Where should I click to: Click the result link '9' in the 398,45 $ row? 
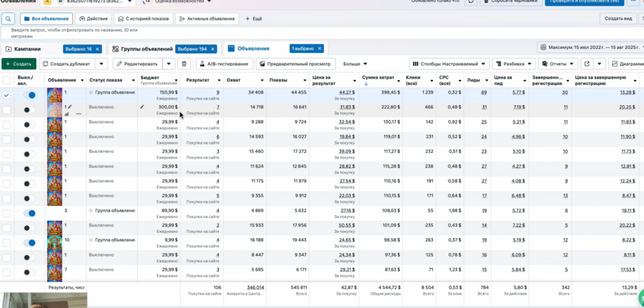218,93
